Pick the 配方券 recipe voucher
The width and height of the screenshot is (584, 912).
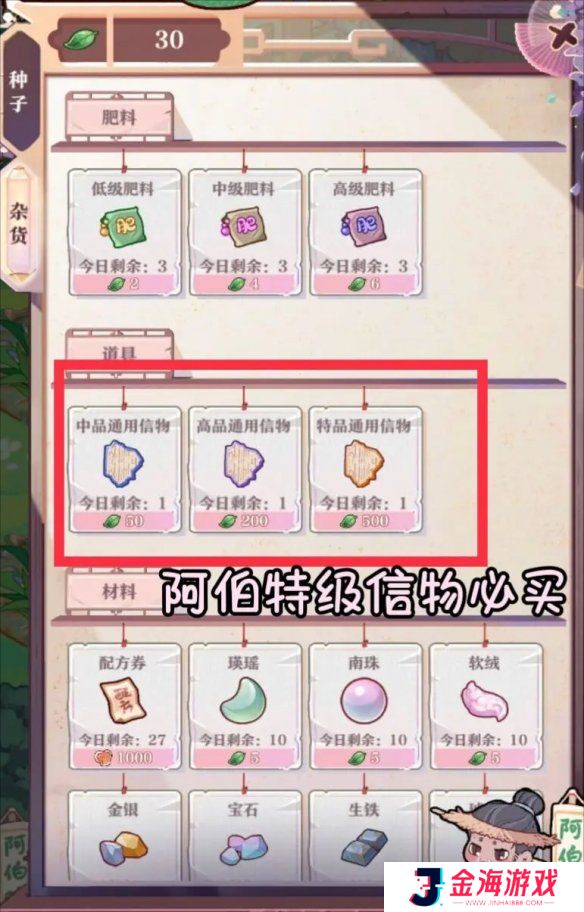tap(123, 707)
